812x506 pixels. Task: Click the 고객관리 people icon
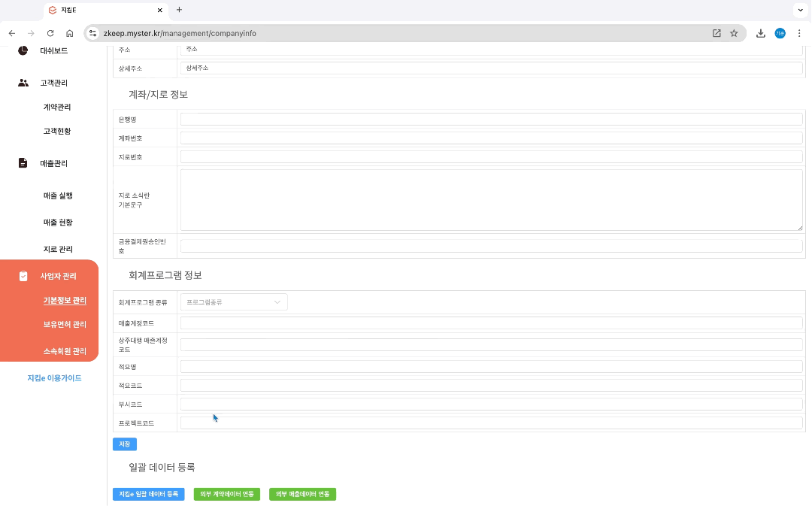click(23, 83)
